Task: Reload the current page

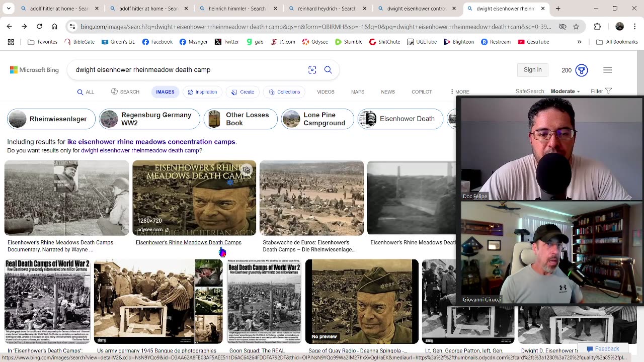Action: click(39, 27)
